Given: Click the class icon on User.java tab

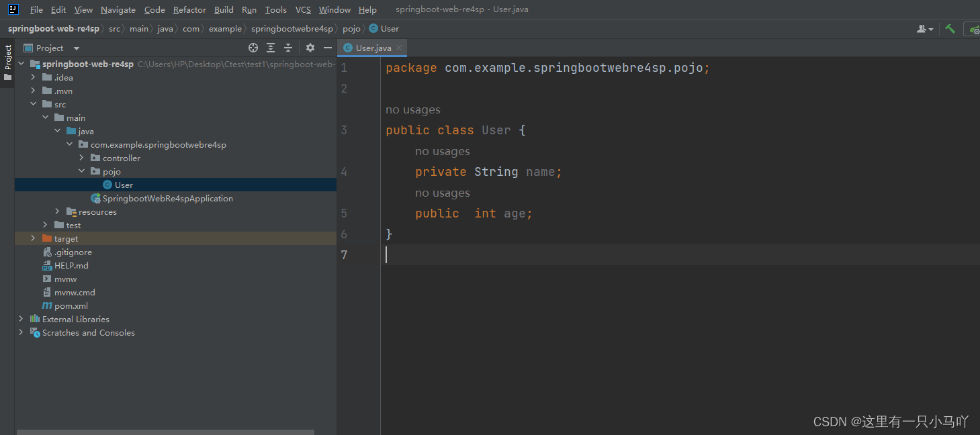Looking at the screenshot, I should [x=348, y=48].
